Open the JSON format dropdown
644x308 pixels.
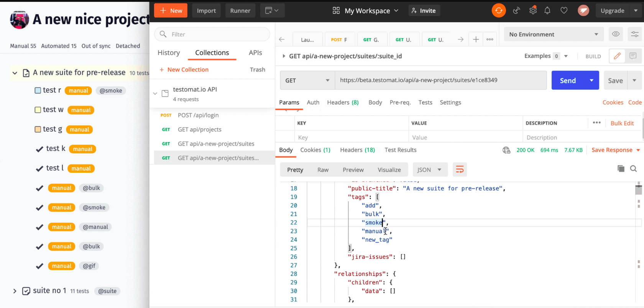click(430, 169)
